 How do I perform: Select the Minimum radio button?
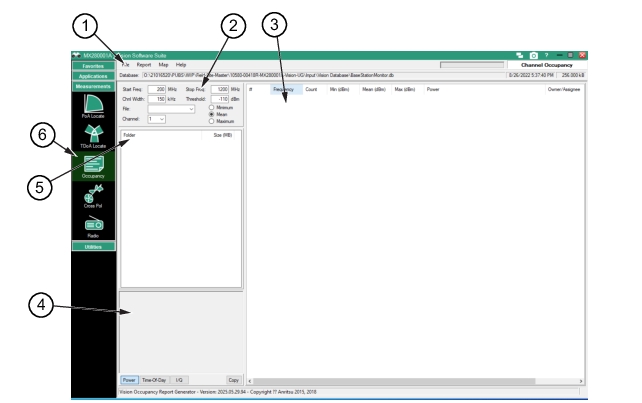point(212,107)
